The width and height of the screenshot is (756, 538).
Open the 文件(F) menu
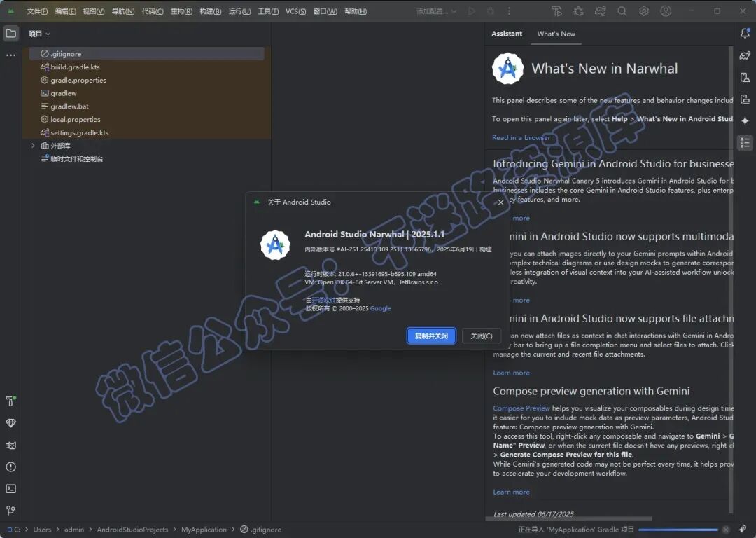pyautogui.click(x=37, y=11)
